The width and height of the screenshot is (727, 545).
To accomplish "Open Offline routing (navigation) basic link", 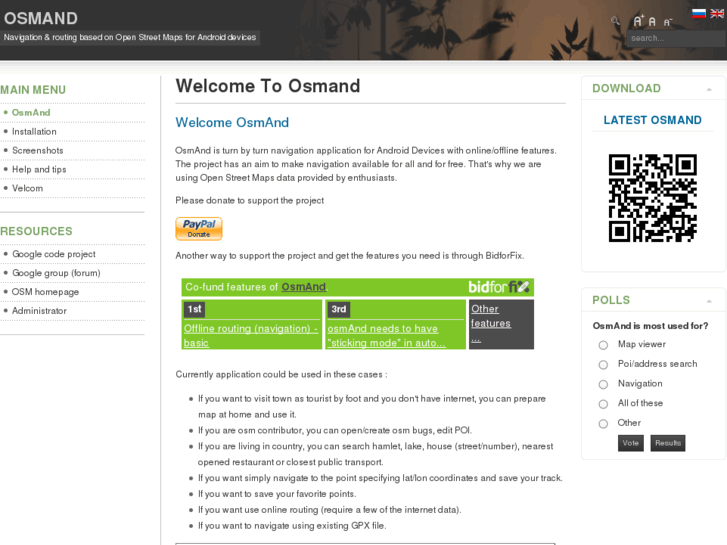I will tap(251, 336).
